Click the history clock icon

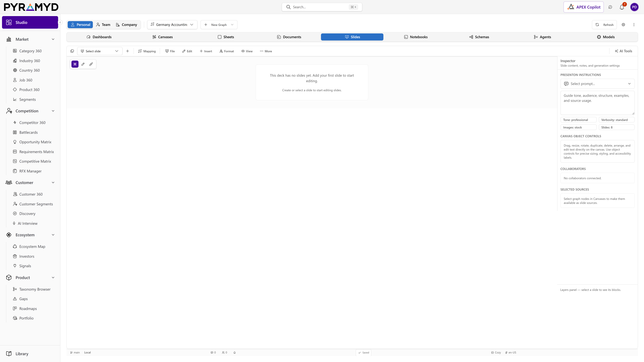[x=610, y=7]
